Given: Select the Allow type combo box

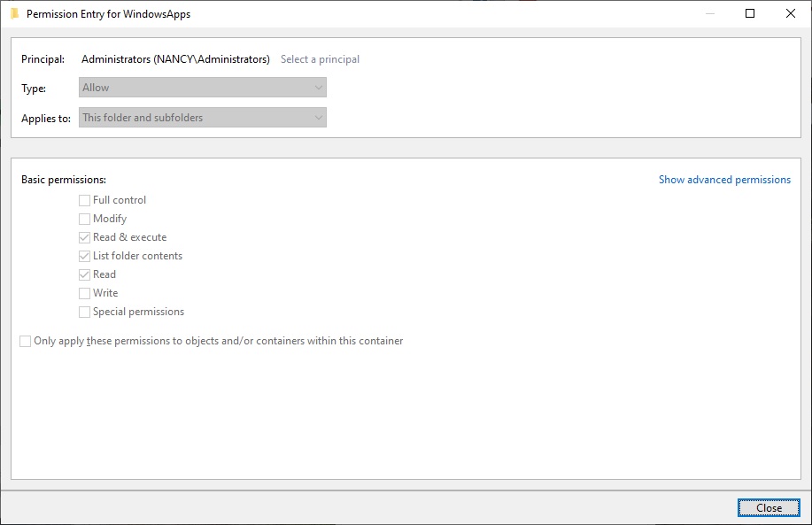Looking at the screenshot, I should (x=202, y=87).
